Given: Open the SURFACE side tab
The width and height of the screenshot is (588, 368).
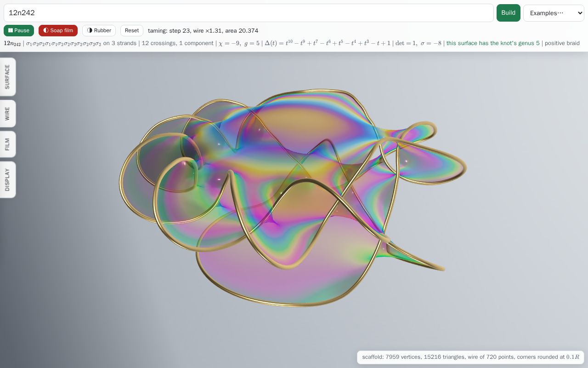Looking at the screenshot, I should coord(7,77).
